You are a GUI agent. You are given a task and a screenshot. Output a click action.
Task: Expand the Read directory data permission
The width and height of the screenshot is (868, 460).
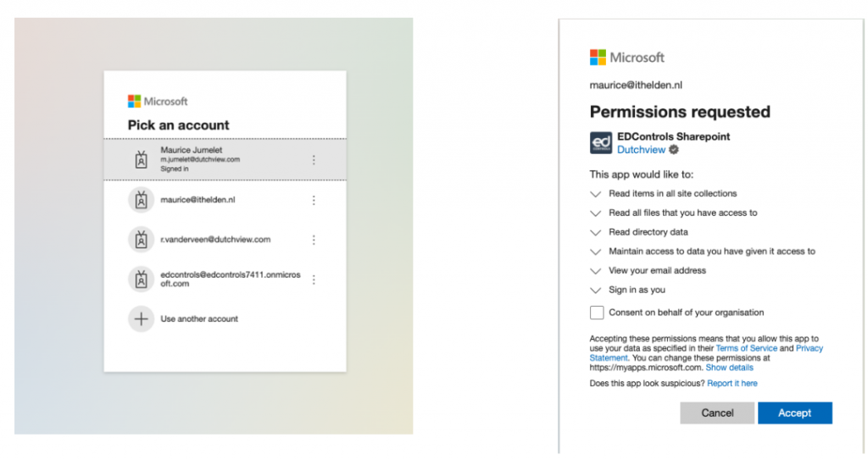coord(595,232)
